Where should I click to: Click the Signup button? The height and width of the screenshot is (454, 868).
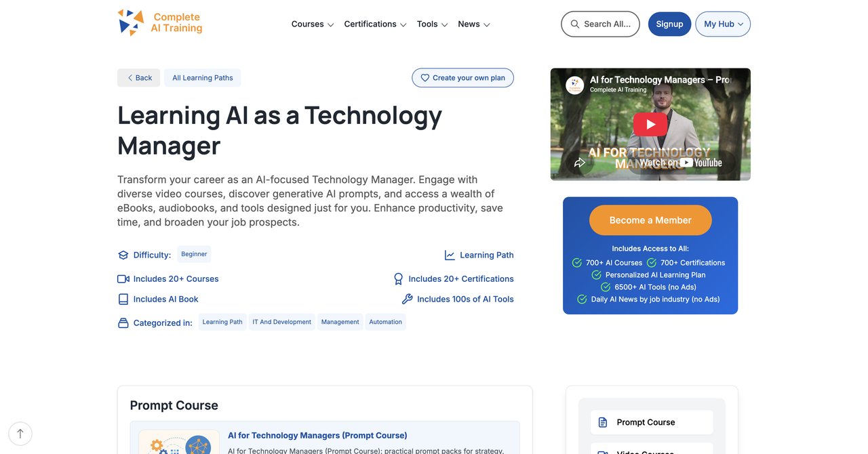[x=669, y=24]
